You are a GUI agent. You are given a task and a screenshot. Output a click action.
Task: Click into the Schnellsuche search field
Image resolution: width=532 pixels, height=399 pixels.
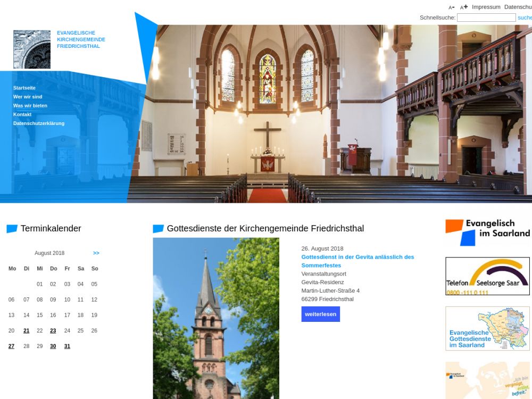[486, 18]
